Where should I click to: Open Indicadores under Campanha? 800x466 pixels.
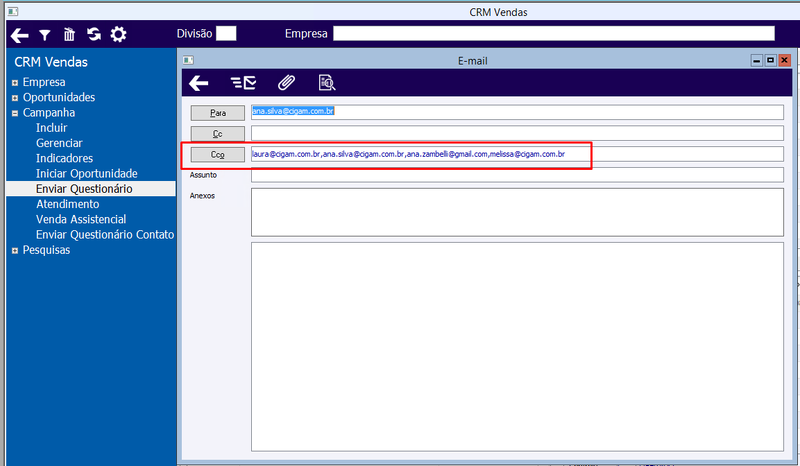tap(64, 158)
